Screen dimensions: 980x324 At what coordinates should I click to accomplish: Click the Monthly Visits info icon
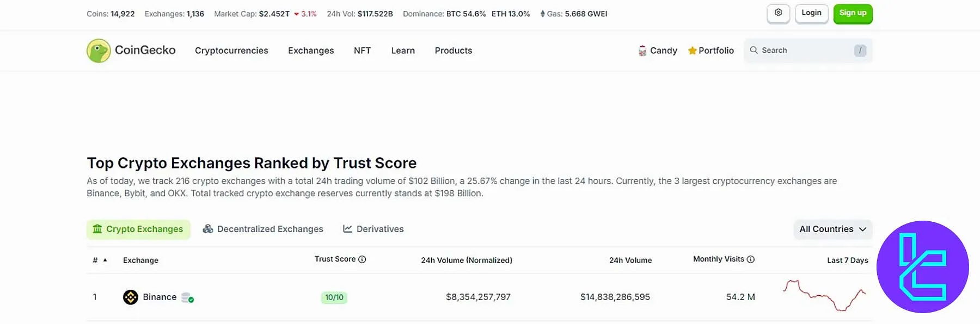tap(751, 259)
